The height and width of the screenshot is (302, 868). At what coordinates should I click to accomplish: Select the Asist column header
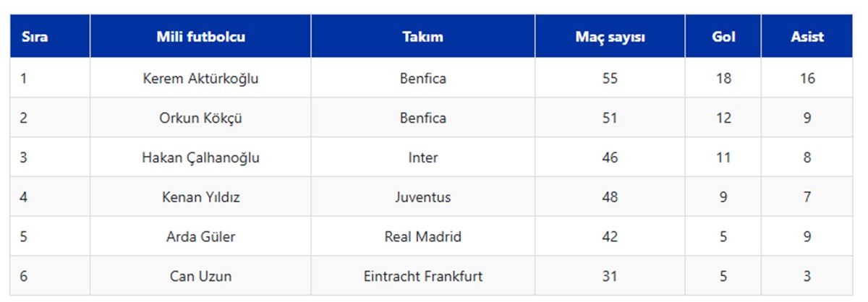tap(807, 37)
